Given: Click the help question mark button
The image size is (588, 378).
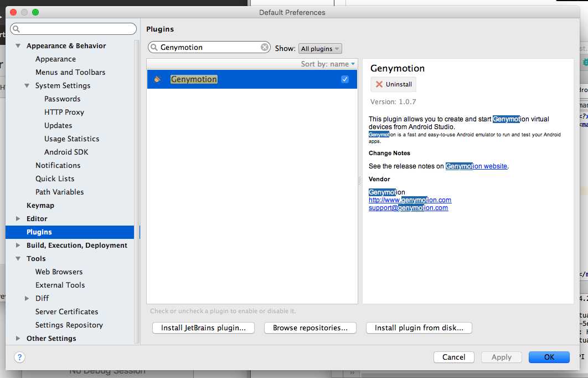Looking at the screenshot, I should point(19,357).
